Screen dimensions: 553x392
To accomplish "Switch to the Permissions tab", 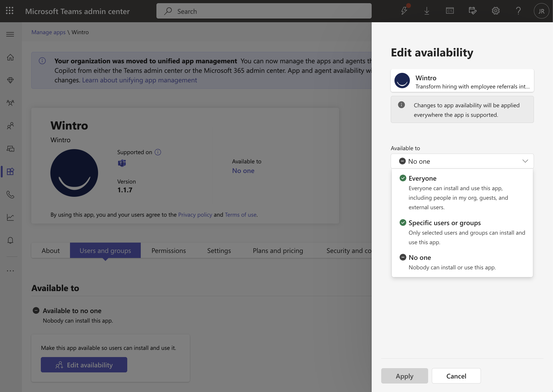I will (x=168, y=250).
